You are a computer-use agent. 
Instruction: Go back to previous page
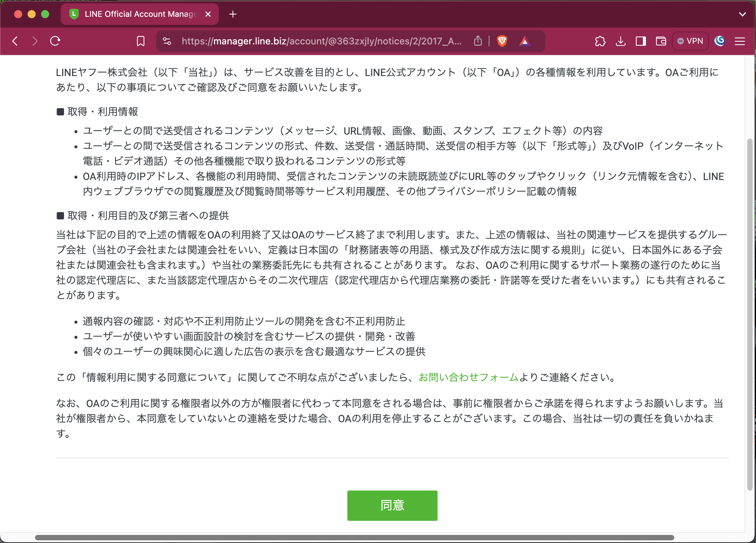click(x=15, y=41)
